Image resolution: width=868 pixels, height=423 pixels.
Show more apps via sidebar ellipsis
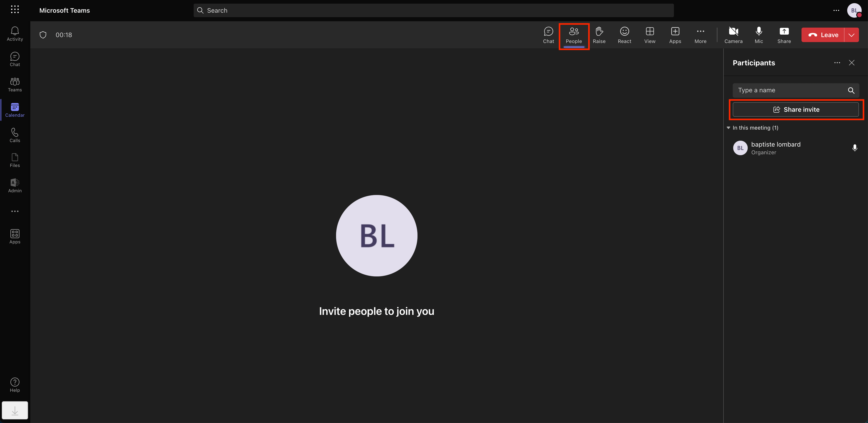[15, 211]
